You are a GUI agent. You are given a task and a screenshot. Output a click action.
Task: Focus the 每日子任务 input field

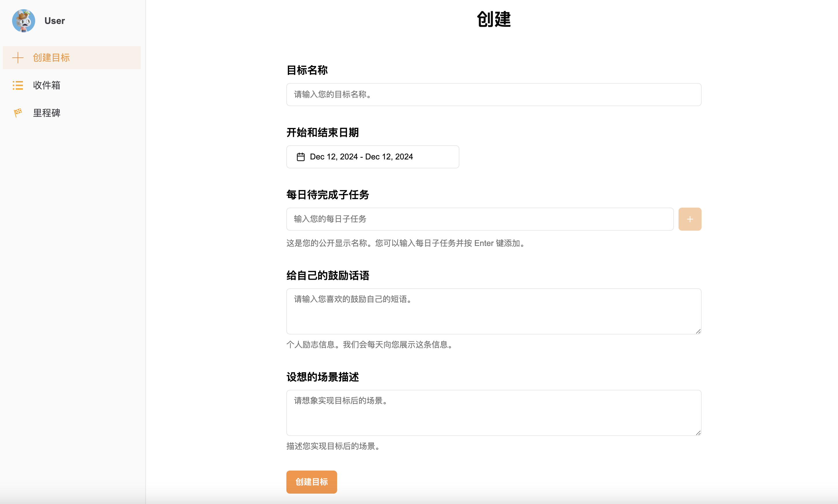pos(480,219)
